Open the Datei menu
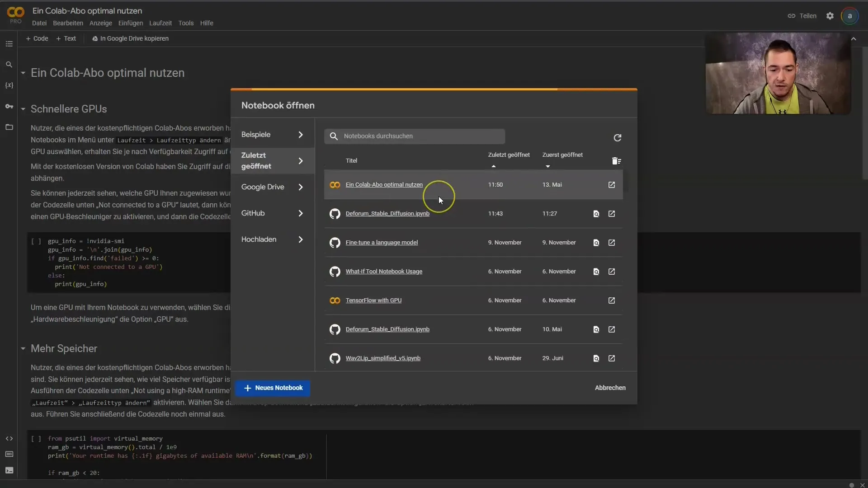 click(39, 23)
